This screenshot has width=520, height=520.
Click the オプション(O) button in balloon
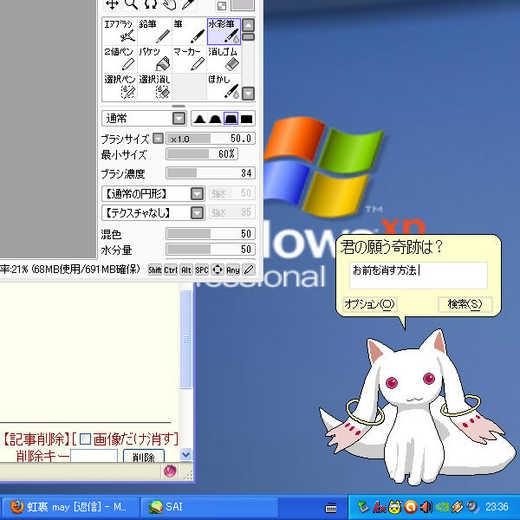[x=369, y=304]
